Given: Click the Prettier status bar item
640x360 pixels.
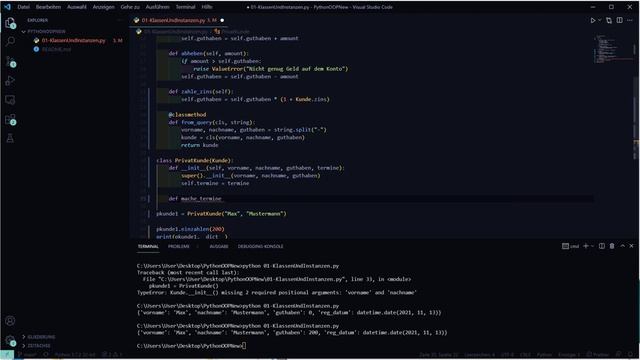Looking at the screenshot, I should tap(598, 355).
